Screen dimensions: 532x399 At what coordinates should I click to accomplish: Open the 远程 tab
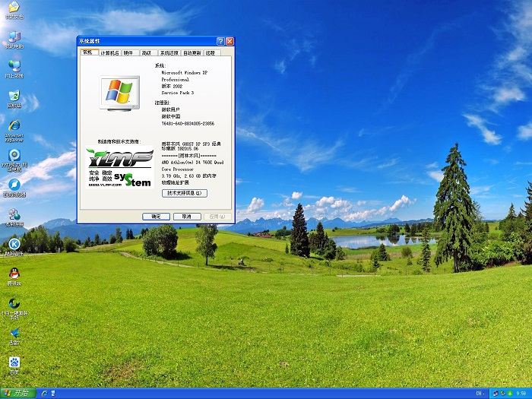211,53
